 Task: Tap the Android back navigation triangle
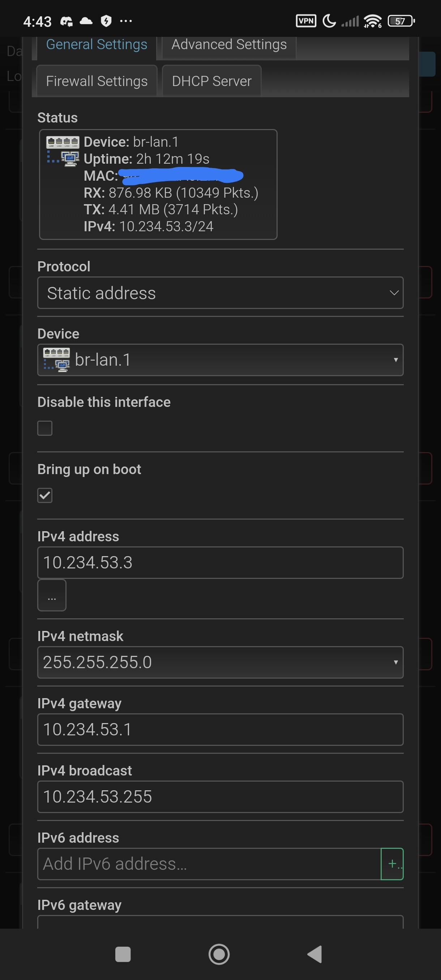(x=315, y=954)
